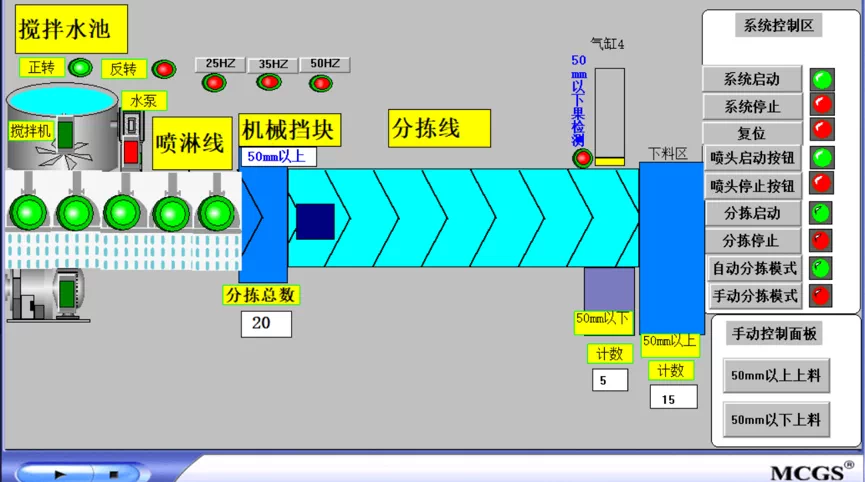Click the 水泵 label
The width and height of the screenshot is (865, 482).
[144, 101]
